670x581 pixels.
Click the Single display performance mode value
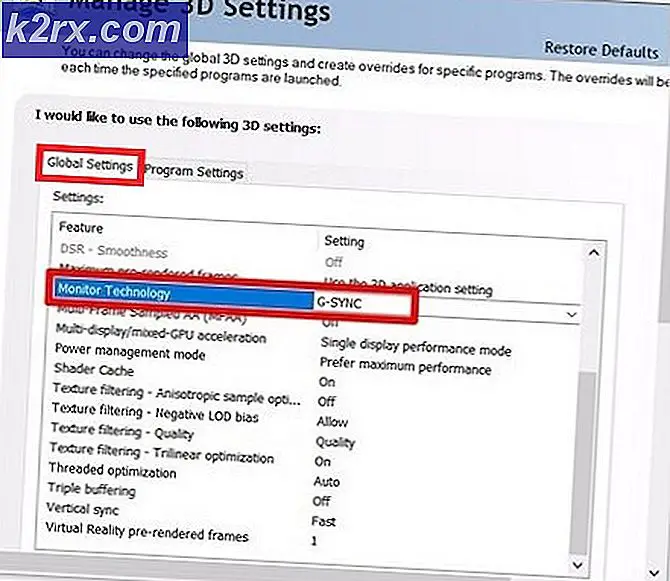(416, 347)
